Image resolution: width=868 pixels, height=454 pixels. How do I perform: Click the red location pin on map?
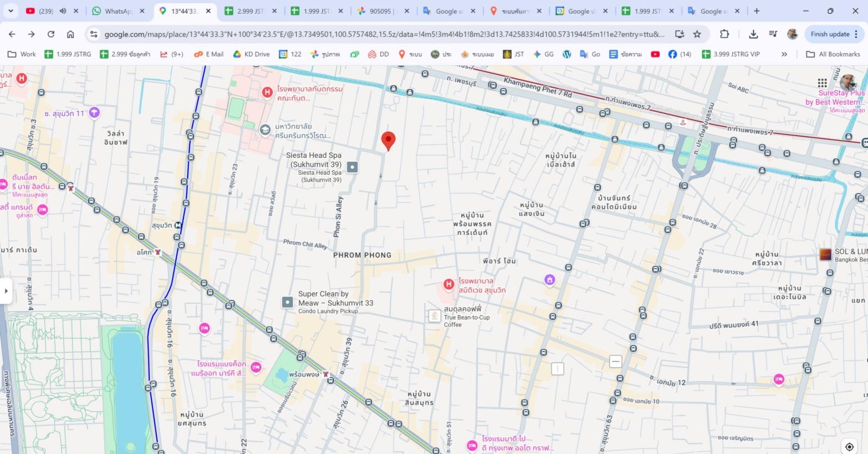pyautogui.click(x=388, y=140)
